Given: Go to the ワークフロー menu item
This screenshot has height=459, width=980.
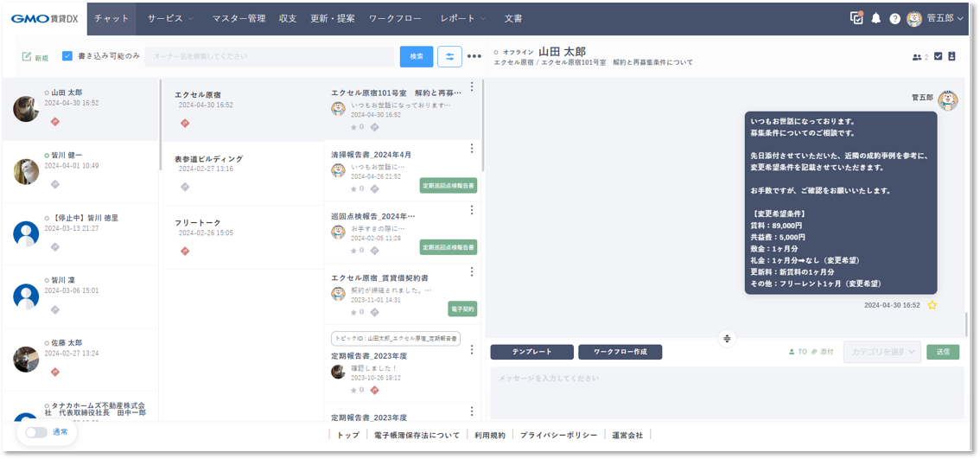Looking at the screenshot, I should click(395, 18).
